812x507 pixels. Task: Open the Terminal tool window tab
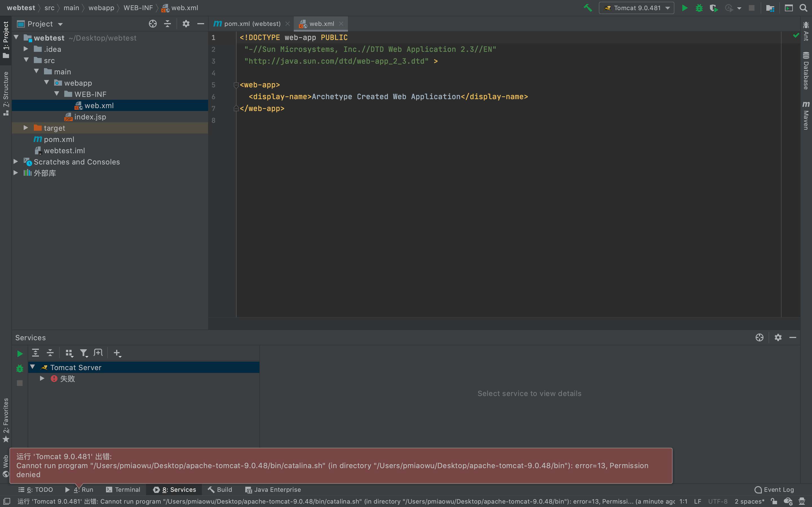coord(123,490)
